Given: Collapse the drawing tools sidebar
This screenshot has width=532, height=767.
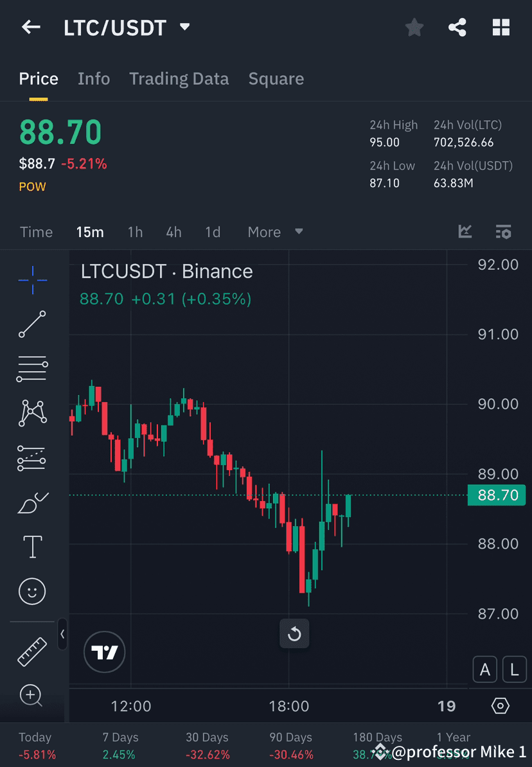Looking at the screenshot, I should point(63,635).
